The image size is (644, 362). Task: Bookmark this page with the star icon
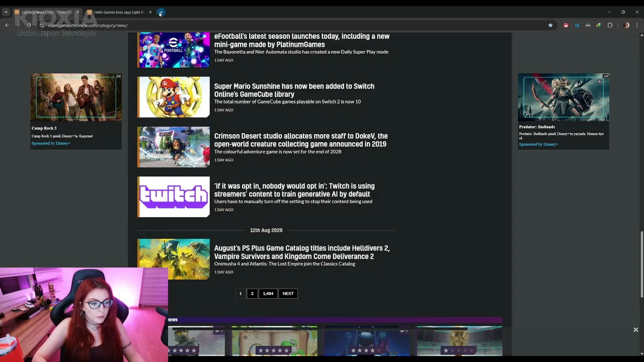[550, 25]
